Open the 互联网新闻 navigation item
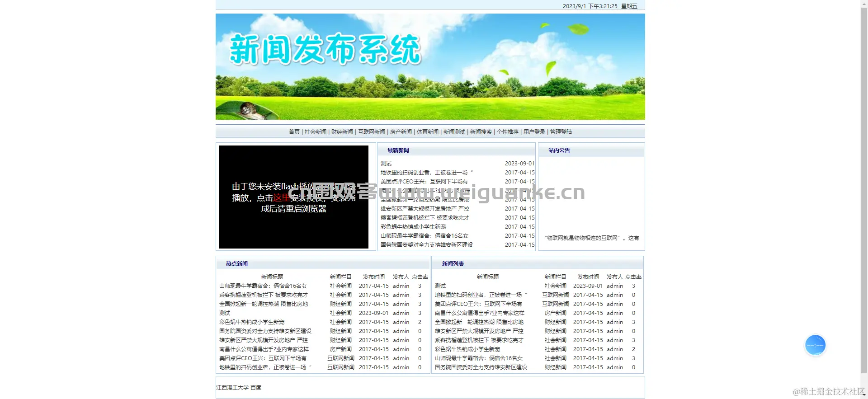This screenshot has height=399, width=868. point(372,132)
